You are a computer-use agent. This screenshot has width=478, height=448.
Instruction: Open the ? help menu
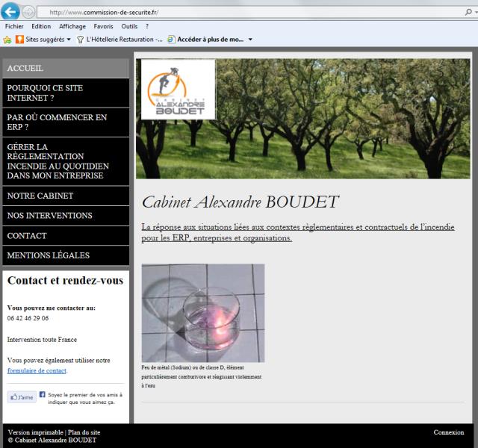click(x=147, y=26)
